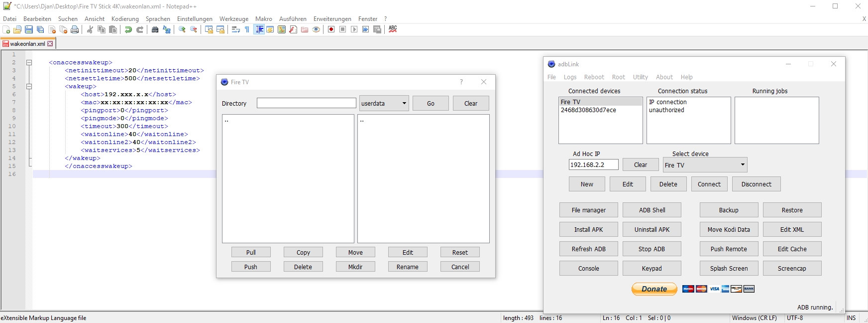The width and height of the screenshot is (868, 323).
Task: Click the Zoom In magnifier icon
Action: tap(182, 29)
